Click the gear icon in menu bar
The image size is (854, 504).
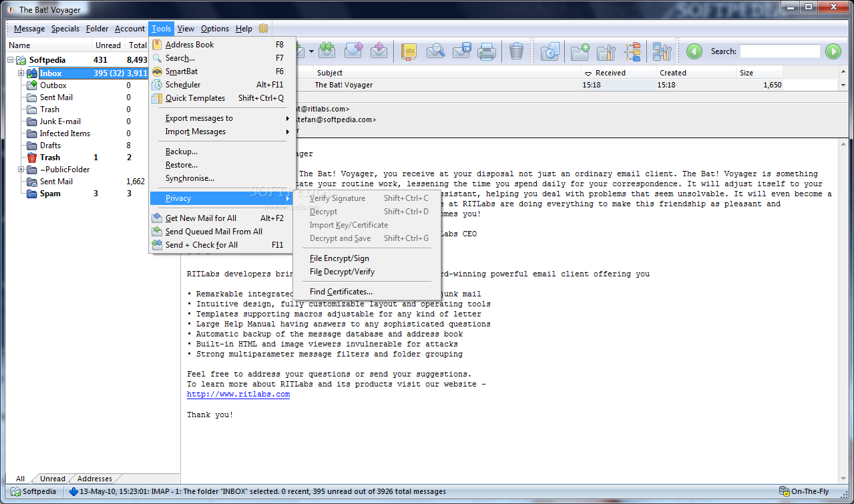coord(263,28)
